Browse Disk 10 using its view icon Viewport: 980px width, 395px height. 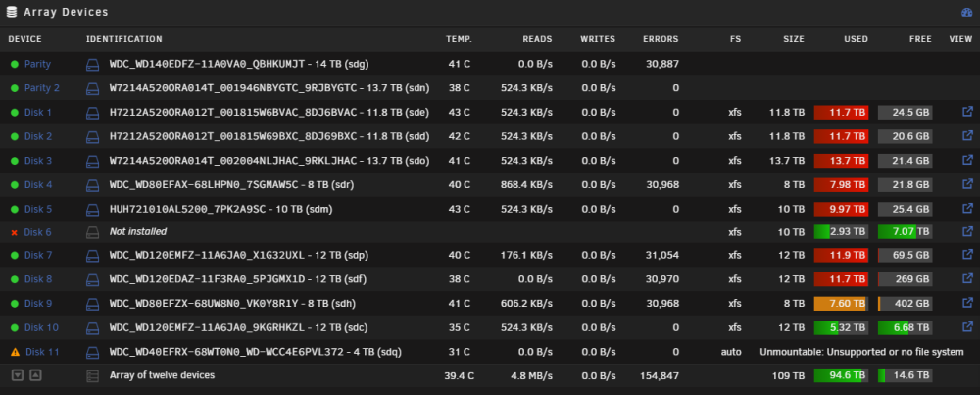point(967,326)
